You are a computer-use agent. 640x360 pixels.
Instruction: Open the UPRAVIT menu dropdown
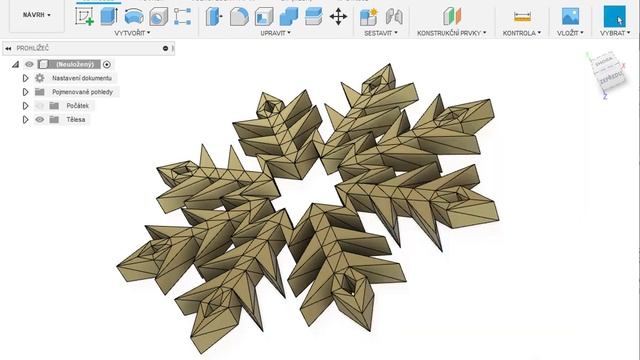click(276, 33)
